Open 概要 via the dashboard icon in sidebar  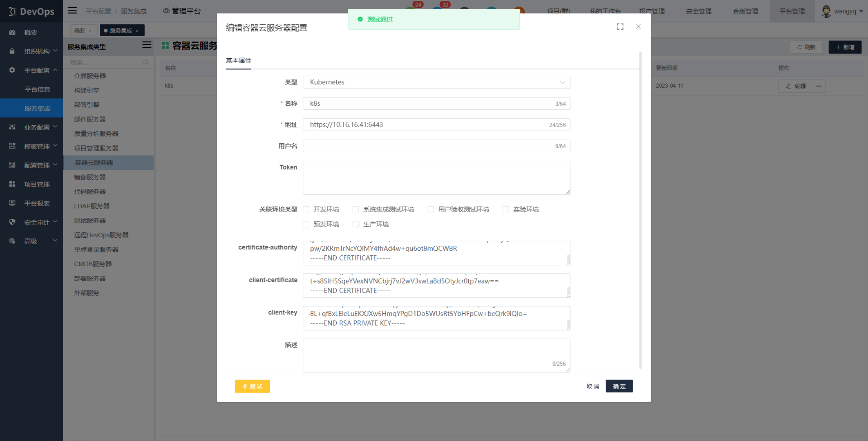[x=12, y=32]
